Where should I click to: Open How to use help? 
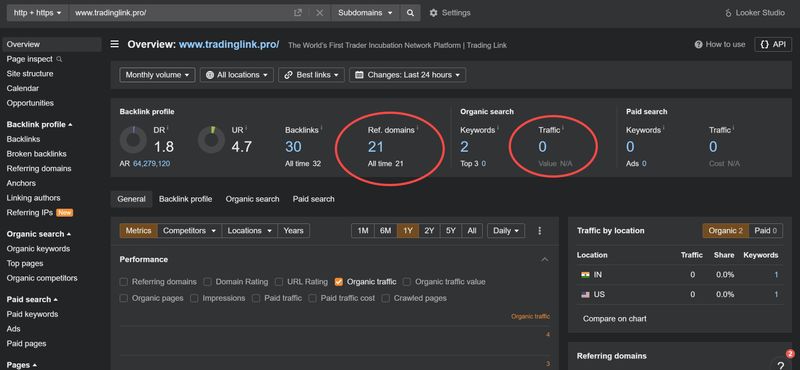coord(720,44)
